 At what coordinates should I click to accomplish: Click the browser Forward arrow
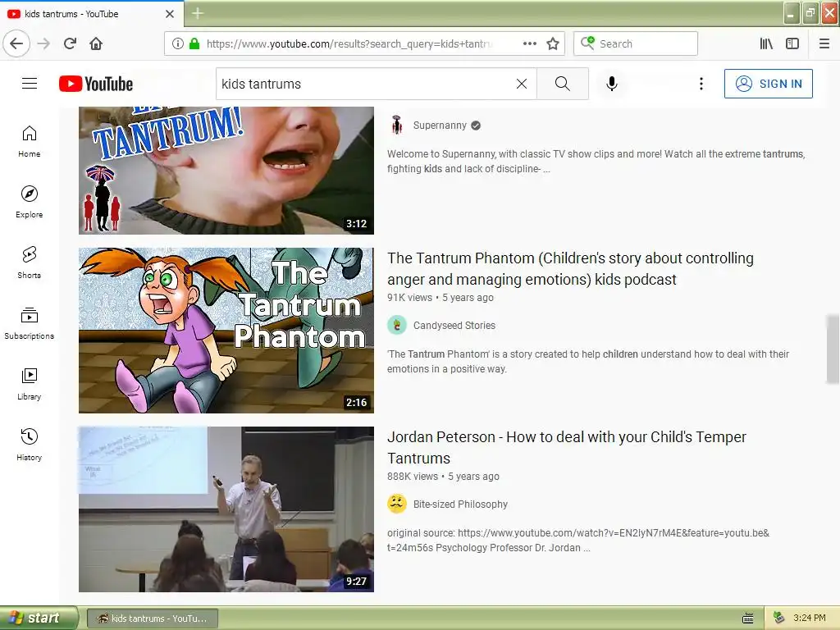point(43,43)
